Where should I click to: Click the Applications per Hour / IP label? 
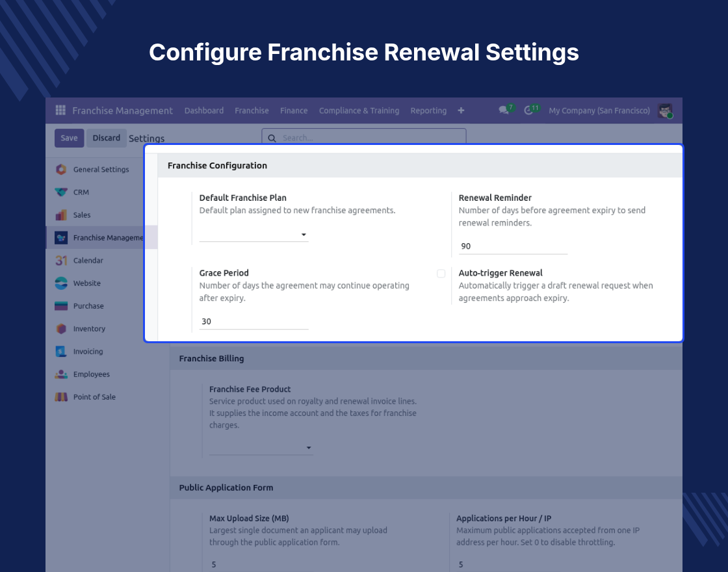click(x=504, y=518)
